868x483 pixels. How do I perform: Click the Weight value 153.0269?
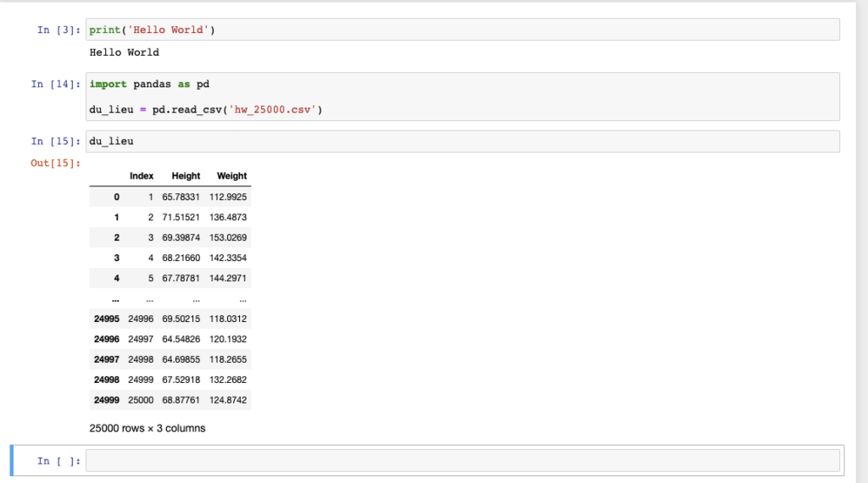[228, 237]
